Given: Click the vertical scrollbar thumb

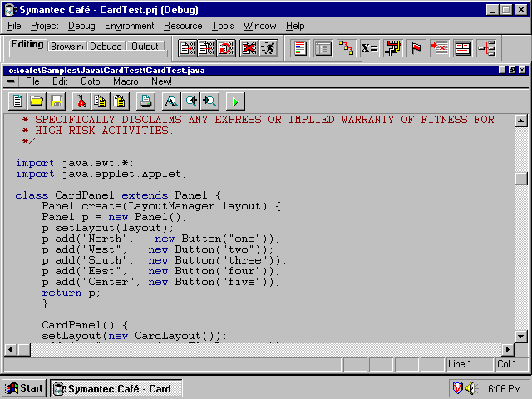Looking at the screenshot, I should coord(521,179).
